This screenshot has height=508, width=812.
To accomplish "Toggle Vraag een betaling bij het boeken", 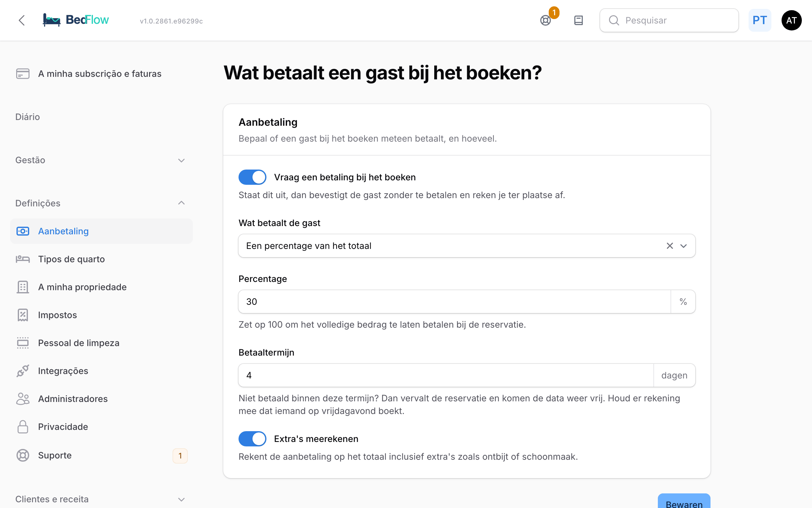I will click(x=252, y=177).
